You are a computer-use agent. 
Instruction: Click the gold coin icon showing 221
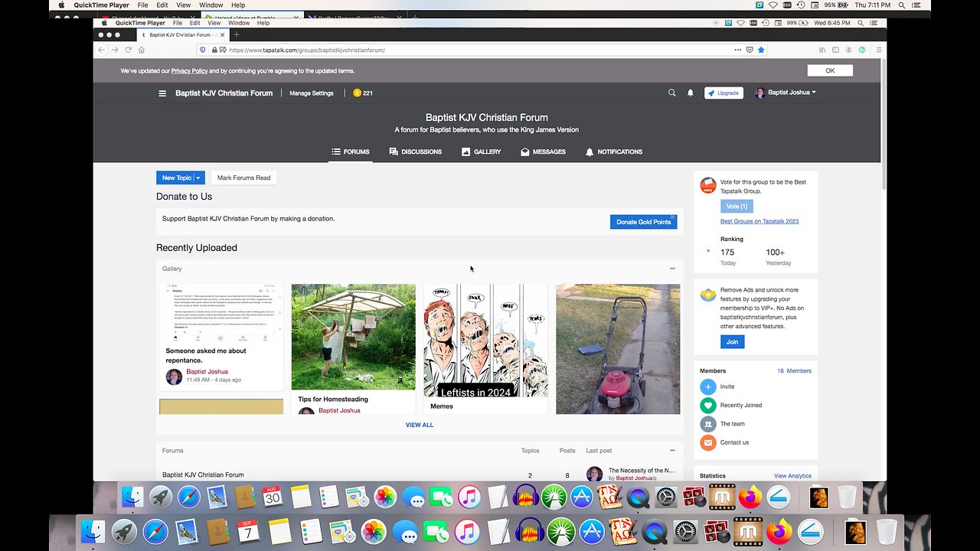[357, 93]
